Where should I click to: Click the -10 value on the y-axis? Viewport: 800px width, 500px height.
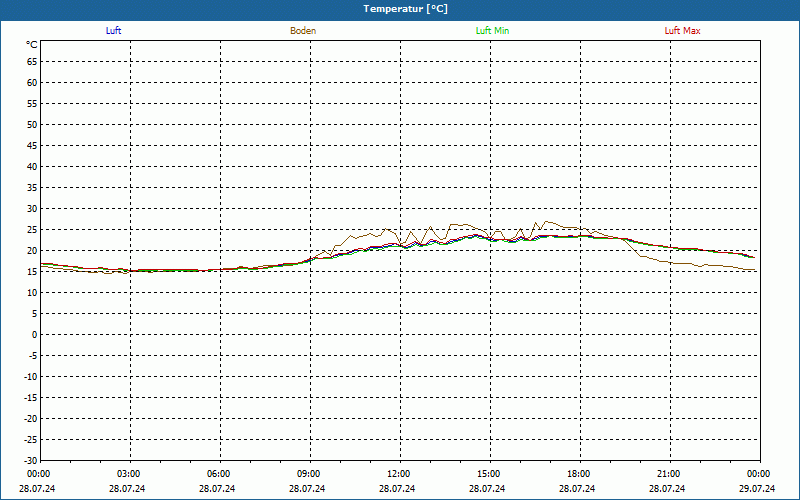click(31, 377)
